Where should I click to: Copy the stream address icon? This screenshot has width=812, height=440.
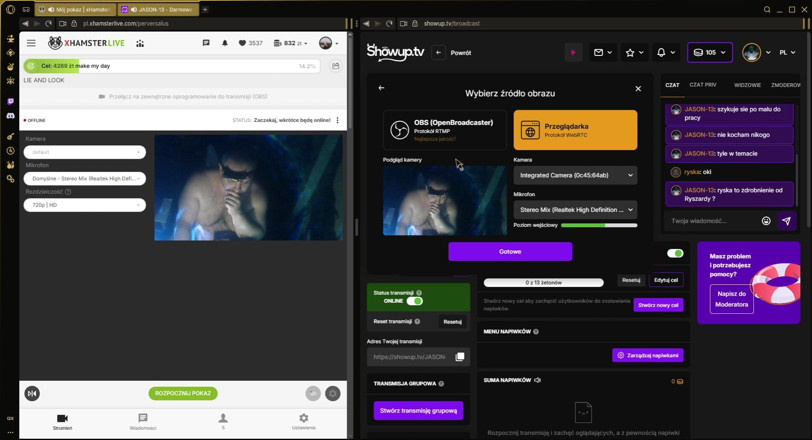[x=459, y=357]
